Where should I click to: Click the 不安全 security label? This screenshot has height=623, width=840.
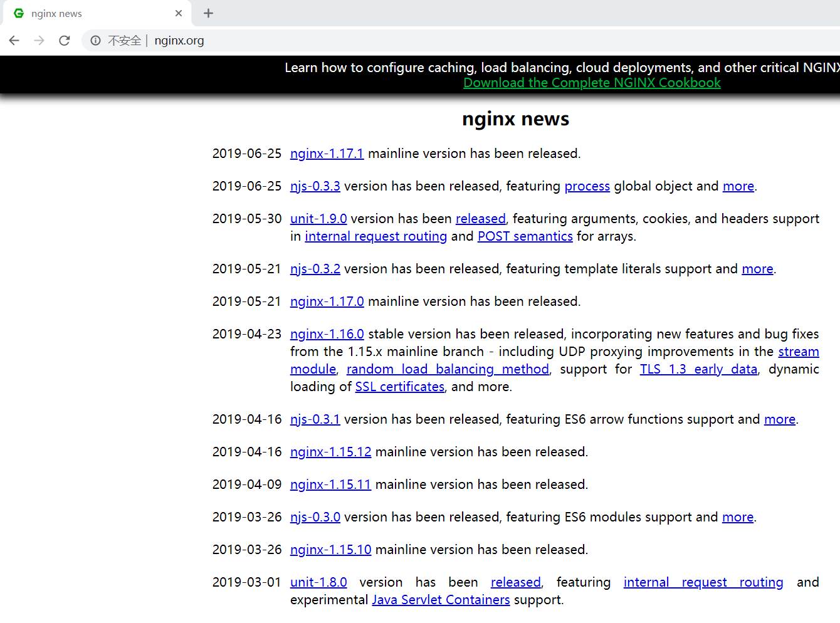coord(124,41)
